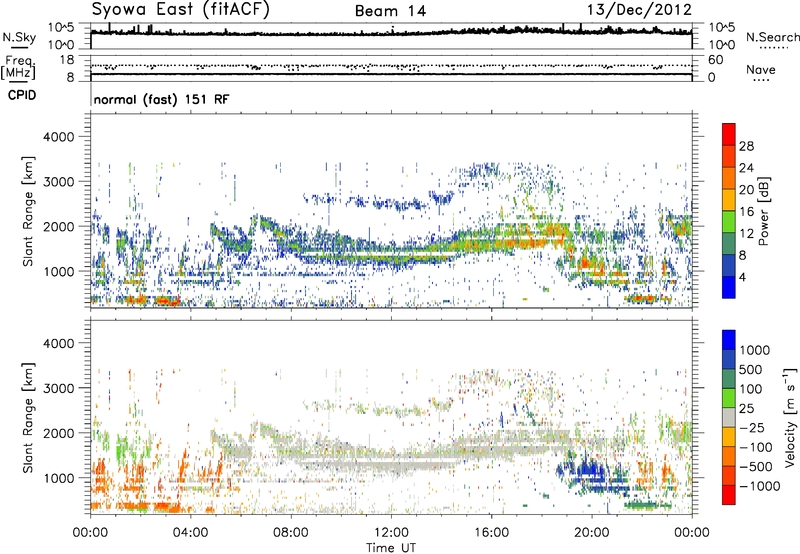Click the '16:00' time axis label

point(491,533)
